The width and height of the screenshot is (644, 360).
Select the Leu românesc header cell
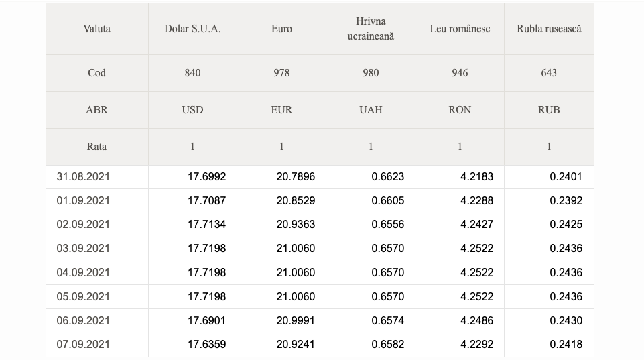[460, 29]
